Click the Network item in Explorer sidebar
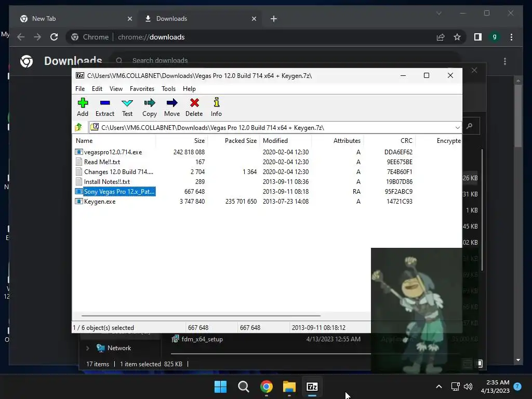The height and width of the screenshot is (399, 532). 119,348
